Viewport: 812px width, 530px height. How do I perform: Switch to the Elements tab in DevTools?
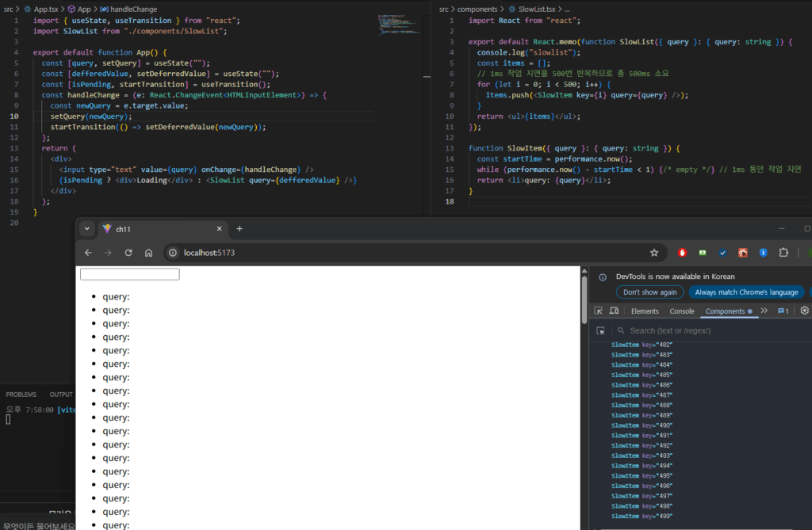click(645, 311)
